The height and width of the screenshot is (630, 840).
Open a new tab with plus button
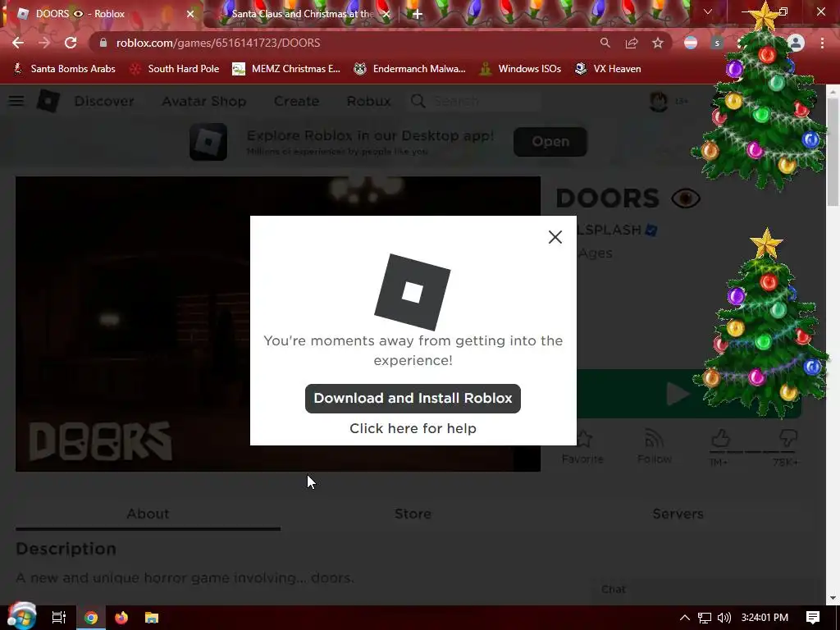[418, 14]
